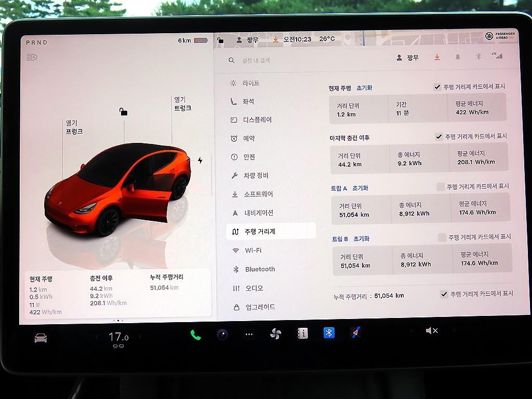Tap the battery indicator showing 6 km
Screen dimensions: 532x399
click(x=193, y=41)
